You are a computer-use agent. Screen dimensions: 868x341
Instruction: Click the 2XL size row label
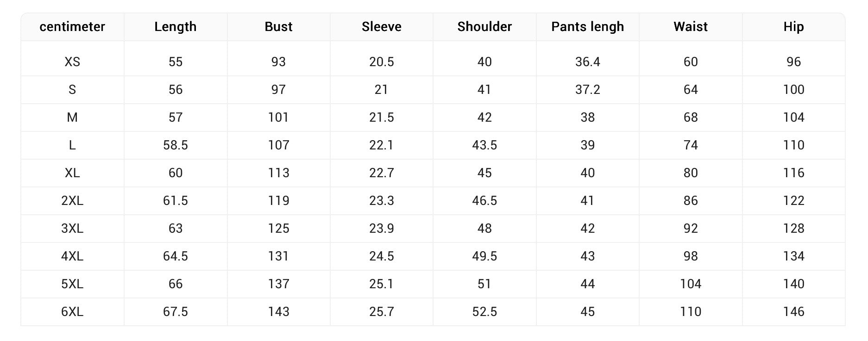point(72,201)
